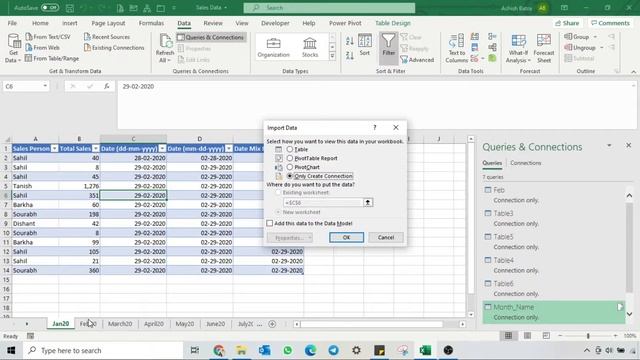
Task: Sort A to Z ascending
Action: click(x=349, y=41)
